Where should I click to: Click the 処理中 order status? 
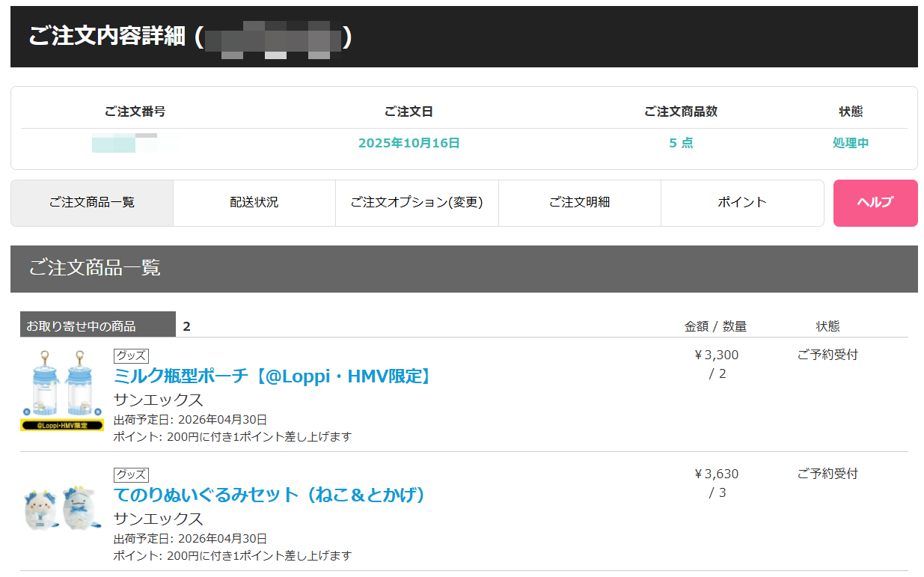(851, 143)
